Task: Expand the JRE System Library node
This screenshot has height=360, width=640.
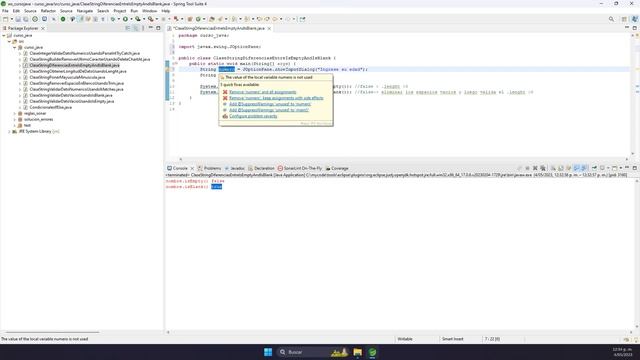Action: (x=9, y=131)
